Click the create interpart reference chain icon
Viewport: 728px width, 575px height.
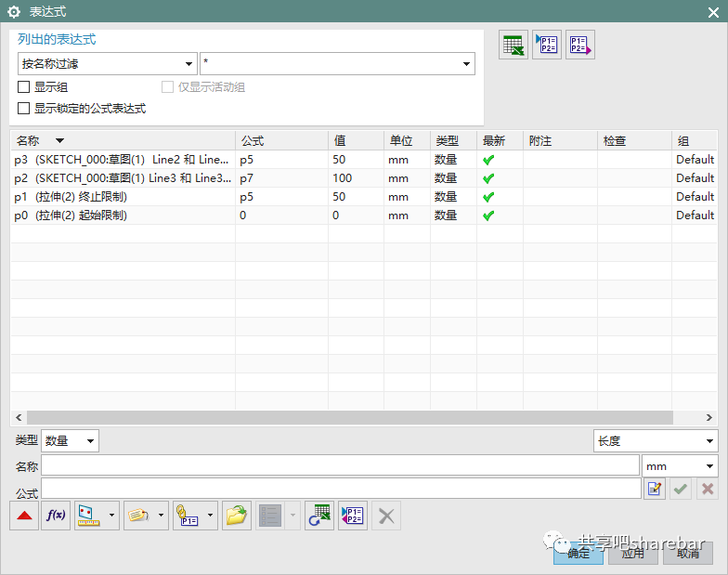(188, 516)
